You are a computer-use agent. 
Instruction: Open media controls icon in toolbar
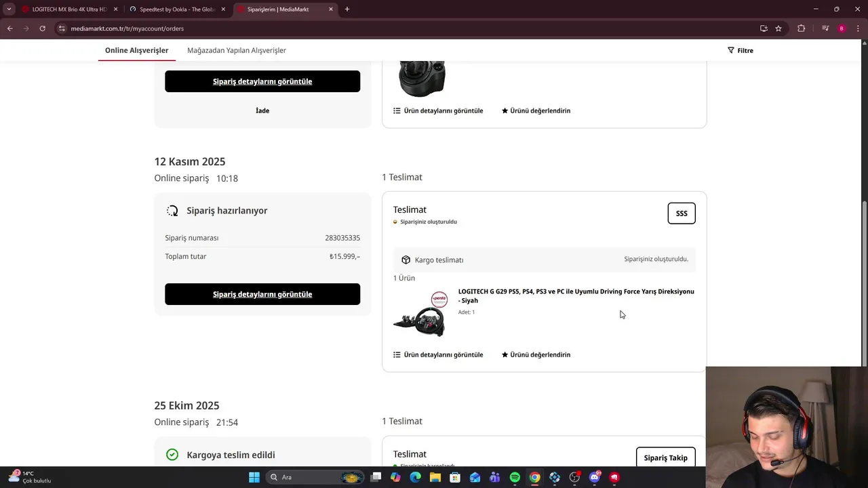click(x=825, y=28)
